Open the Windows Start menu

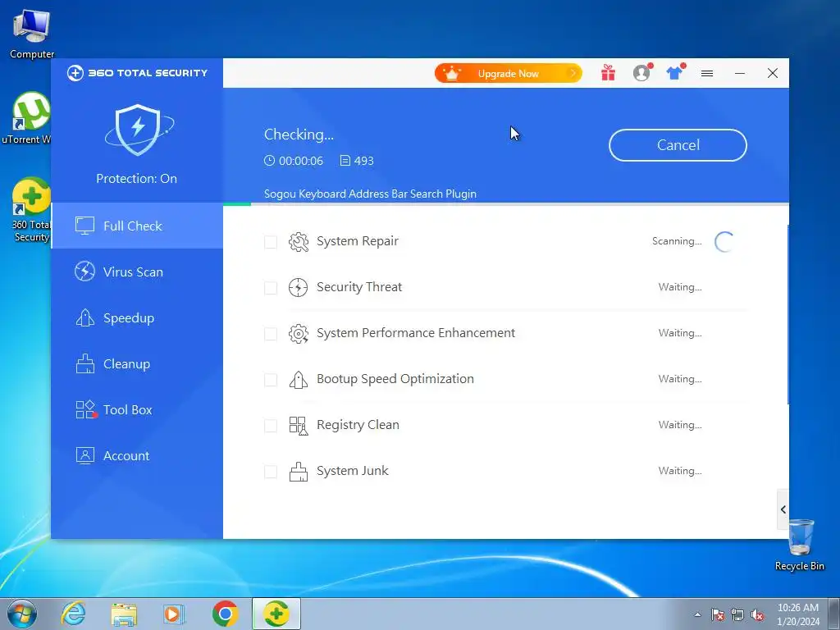[22, 614]
